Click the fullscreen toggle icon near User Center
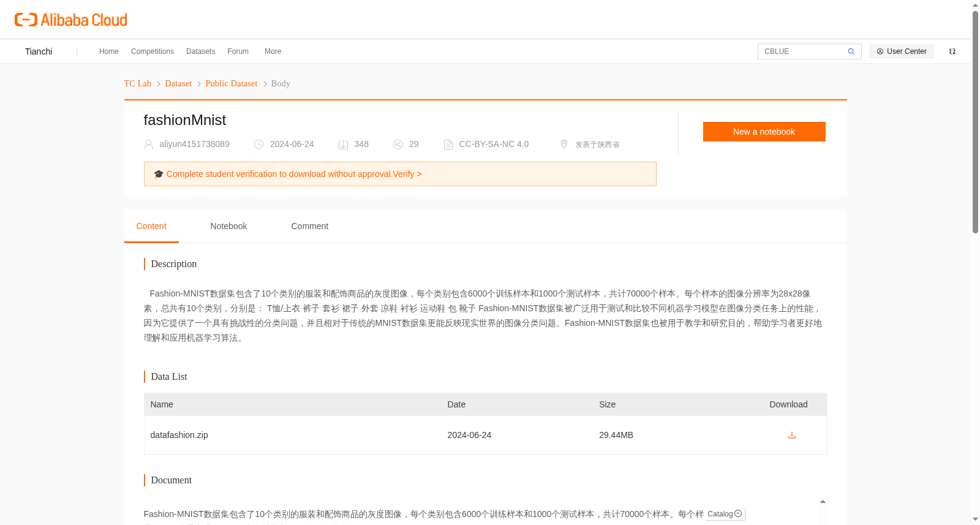 tap(952, 51)
